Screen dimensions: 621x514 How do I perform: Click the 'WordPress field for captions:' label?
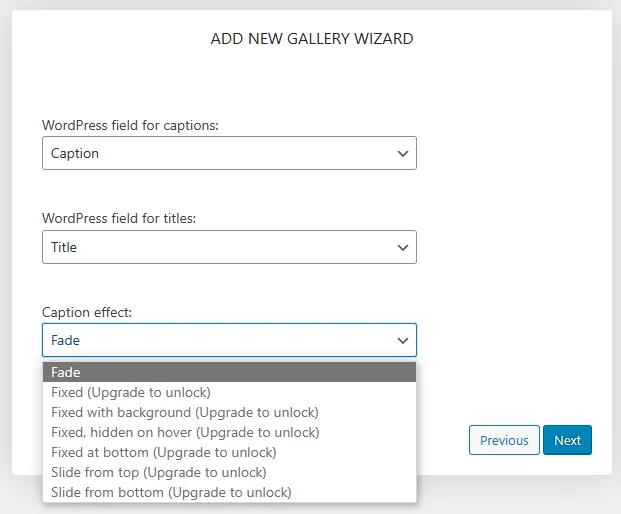pyautogui.click(x=130, y=126)
